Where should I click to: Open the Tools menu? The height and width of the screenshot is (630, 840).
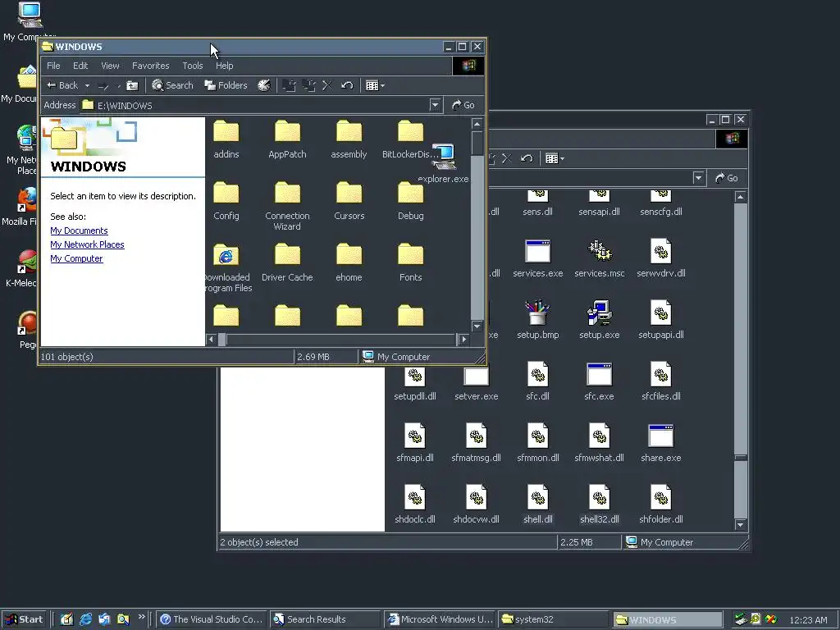[x=192, y=66]
